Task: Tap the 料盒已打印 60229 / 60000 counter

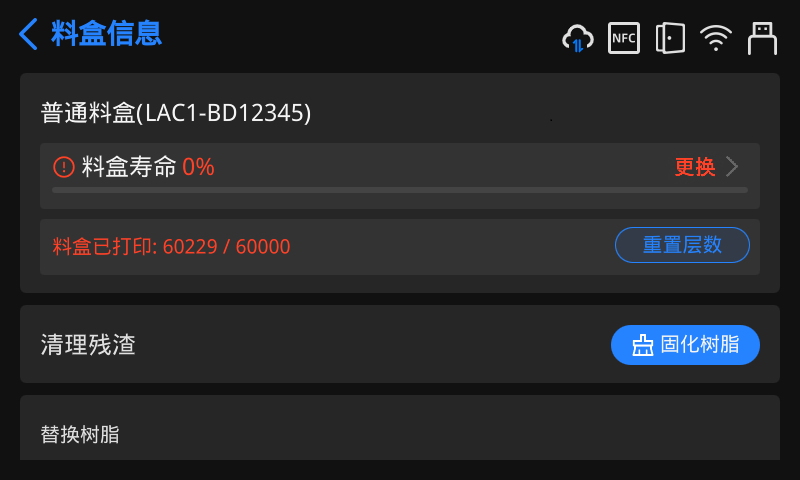Action: coord(171,246)
